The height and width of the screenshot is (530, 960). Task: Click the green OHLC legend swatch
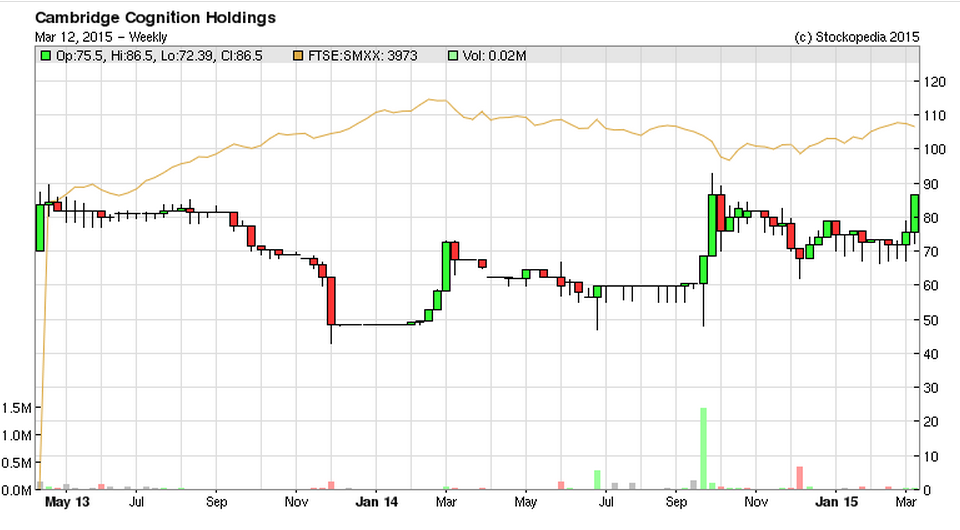(x=45, y=56)
